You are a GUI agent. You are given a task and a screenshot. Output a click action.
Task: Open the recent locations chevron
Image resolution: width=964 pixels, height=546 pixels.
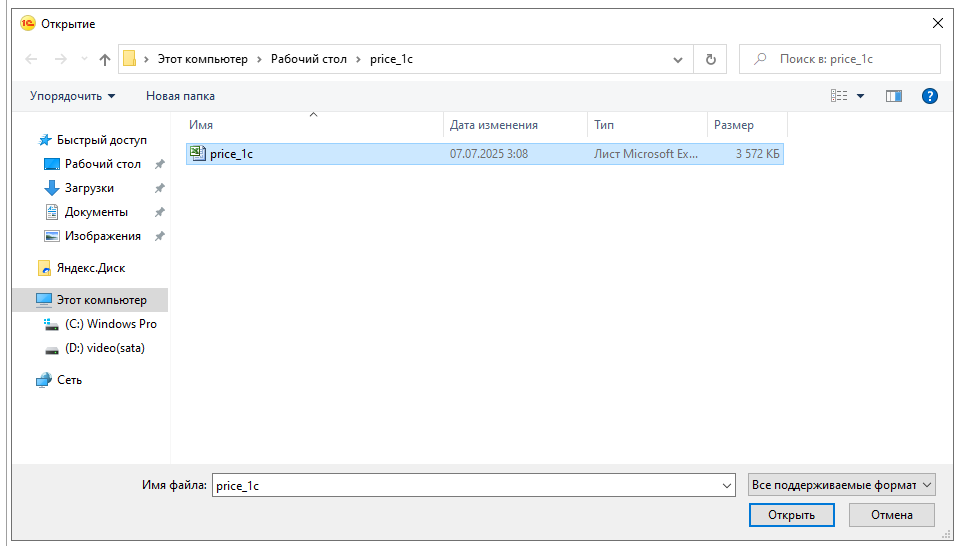click(84, 59)
